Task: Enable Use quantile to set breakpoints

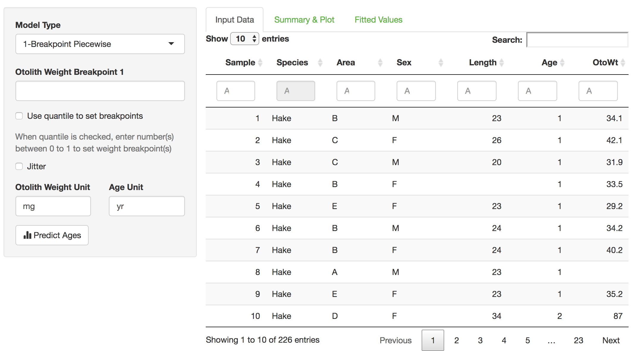Action: pos(19,116)
